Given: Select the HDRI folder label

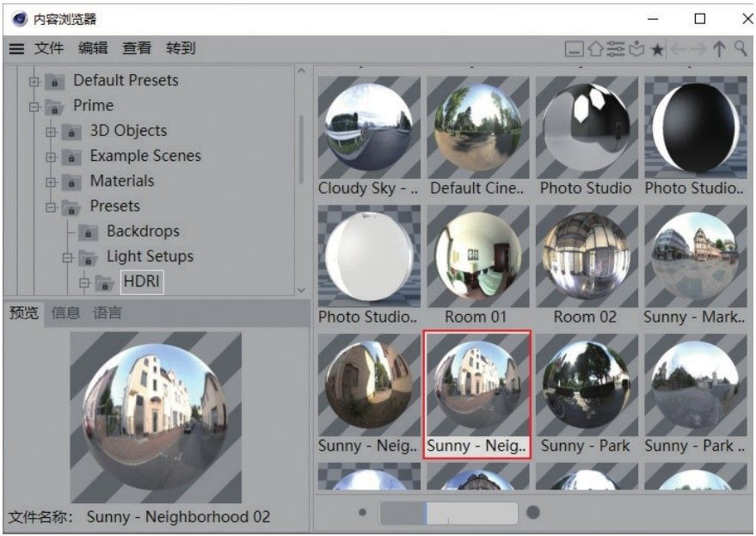Looking at the screenshot, I should tap(142, 281).
